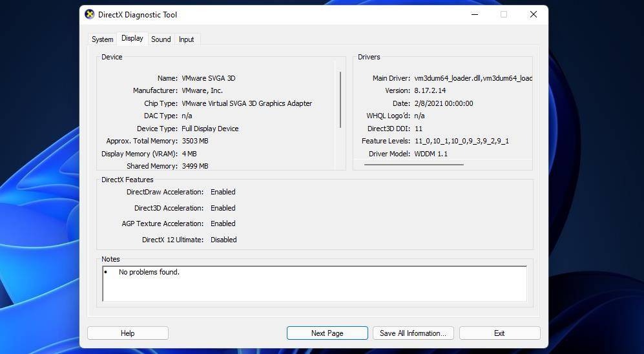Click the DirectX icon in title bar
The height and width of the screenshot is (354, 644).
pos(90,14)
